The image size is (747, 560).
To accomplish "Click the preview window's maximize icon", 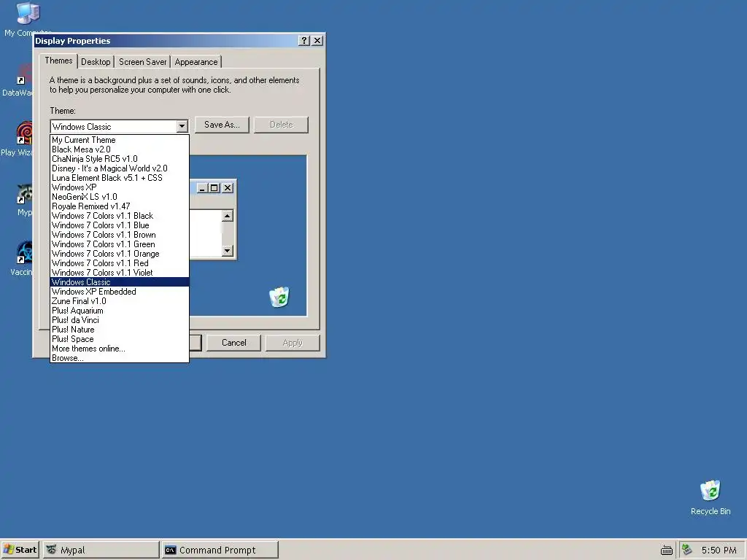I will pyautogui.click(x=214, y=188).
